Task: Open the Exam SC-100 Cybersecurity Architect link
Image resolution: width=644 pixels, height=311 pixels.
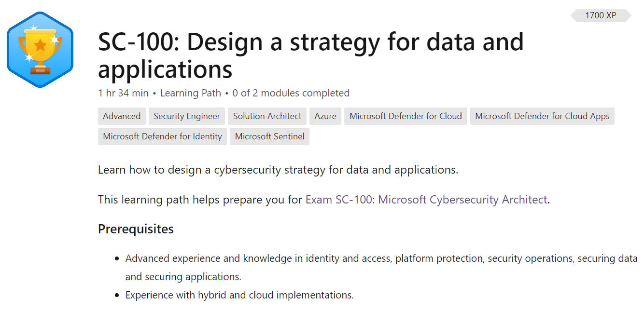Action: point(426,200)
